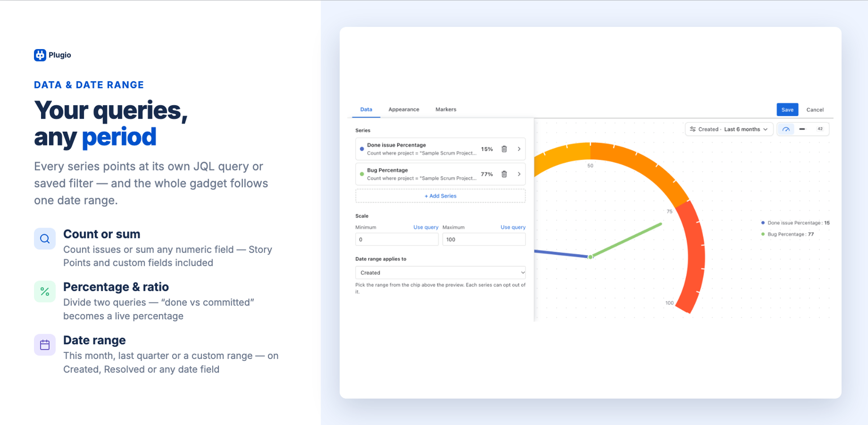Click the Bug Percentage legend entry
Screen dimensions: 868x425
click(788, 234)
